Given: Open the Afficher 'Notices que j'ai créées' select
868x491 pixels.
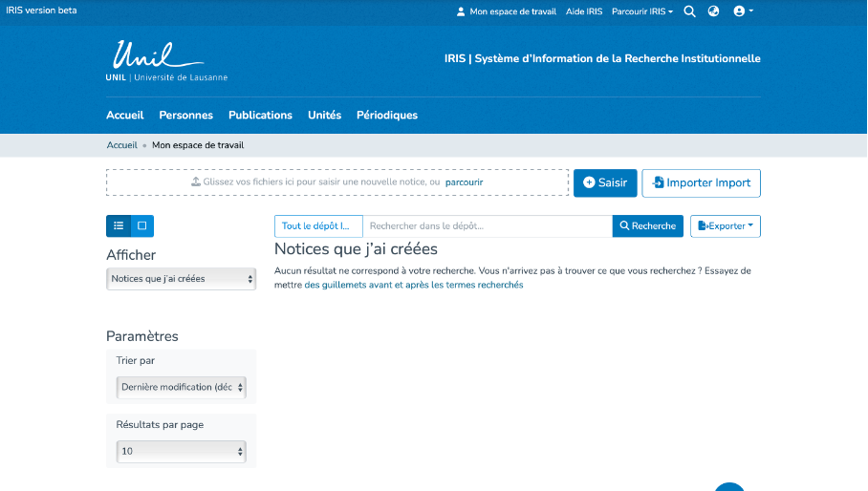Looking at the screenshot, I should [181, 279].
